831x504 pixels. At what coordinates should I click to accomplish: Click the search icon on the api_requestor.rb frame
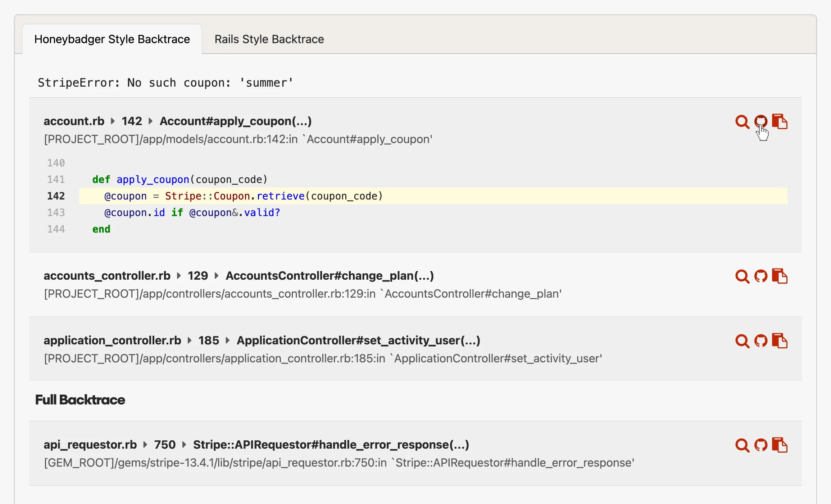click(x=741, y=446)
